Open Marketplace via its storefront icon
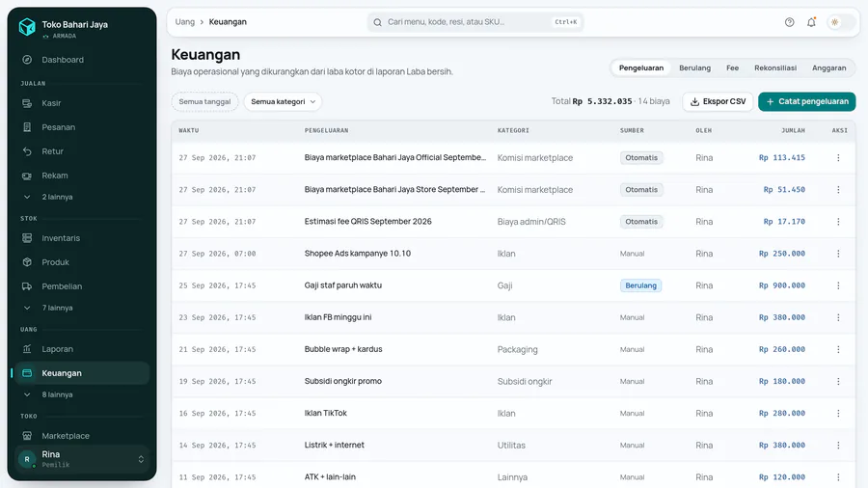 (x=27, y=435)
